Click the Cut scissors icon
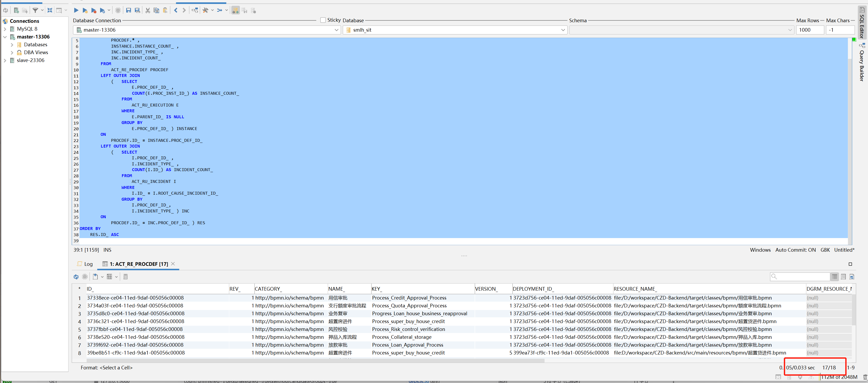Viewport: 868px width, 383px height. 148,10
